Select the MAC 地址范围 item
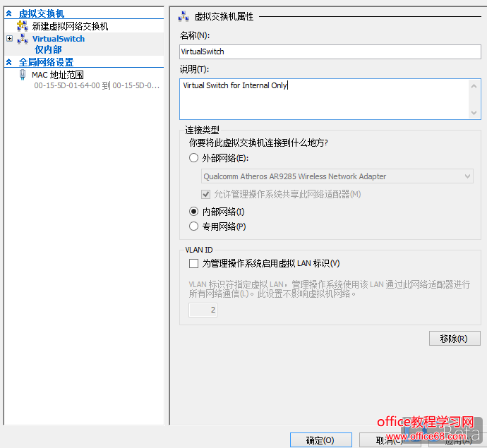 58,75
